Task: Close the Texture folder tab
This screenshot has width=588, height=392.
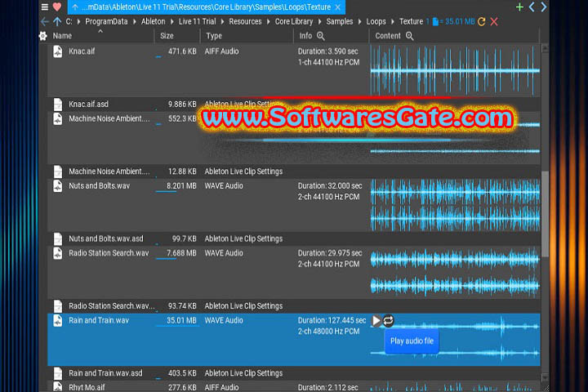Action: (x=338, y=7)
